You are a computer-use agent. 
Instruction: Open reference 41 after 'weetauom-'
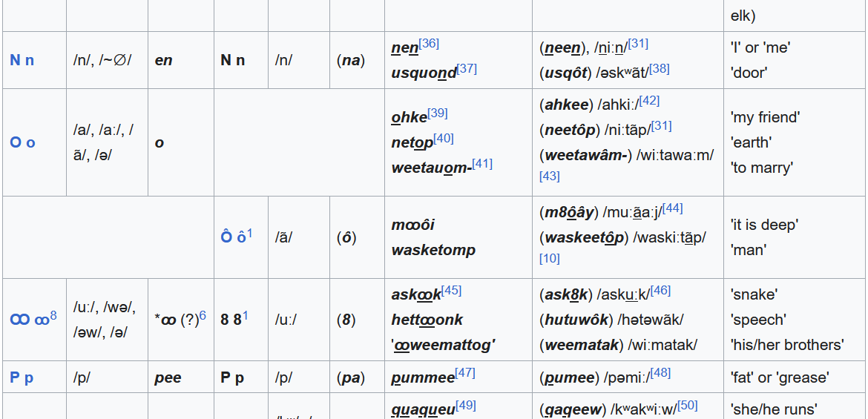(x=482, y=164)
